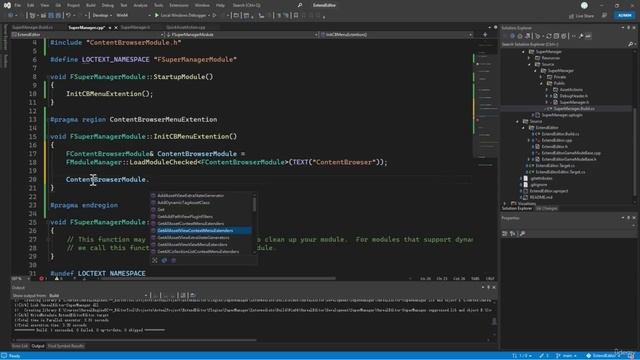Open Live Share
This screenshot has height=360, width=640.
pyautogui.click(x=581, y=16)
